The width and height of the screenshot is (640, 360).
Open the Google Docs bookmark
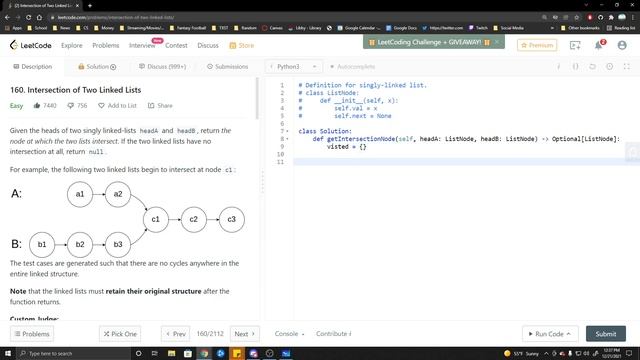click(x=401, y=28)
